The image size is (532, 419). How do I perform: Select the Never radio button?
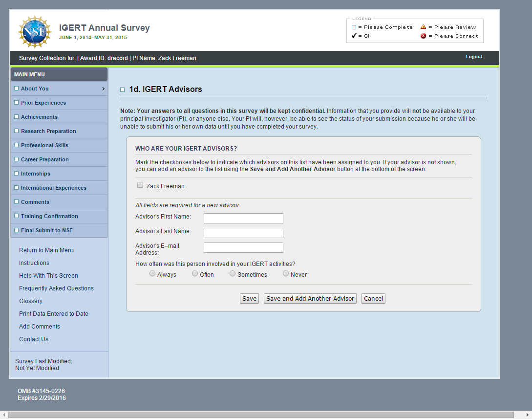286,274
